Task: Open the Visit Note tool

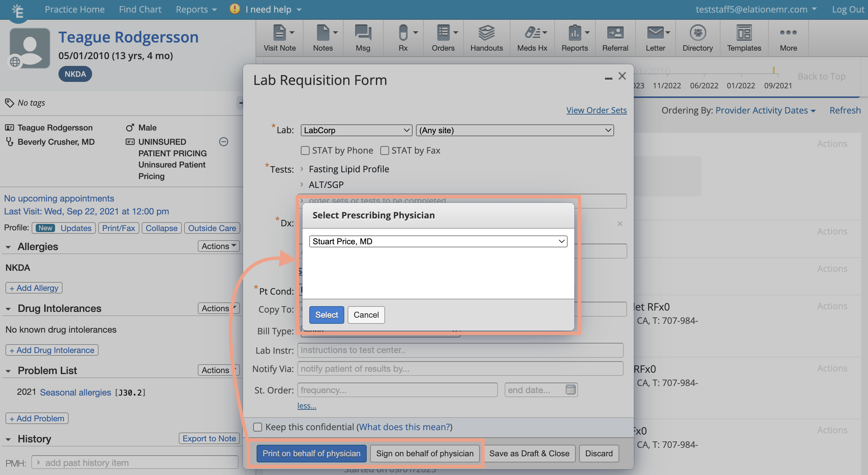Action: tap(279, 37)
